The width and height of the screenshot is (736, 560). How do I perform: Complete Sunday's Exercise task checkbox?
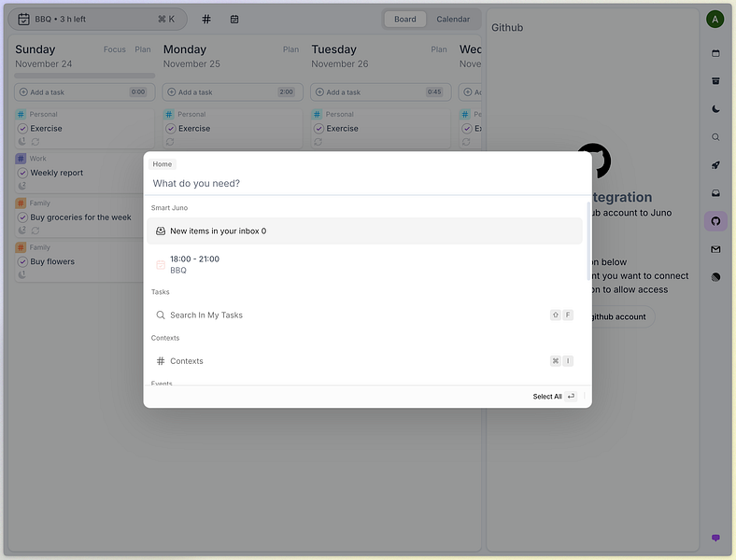point(22,129)
